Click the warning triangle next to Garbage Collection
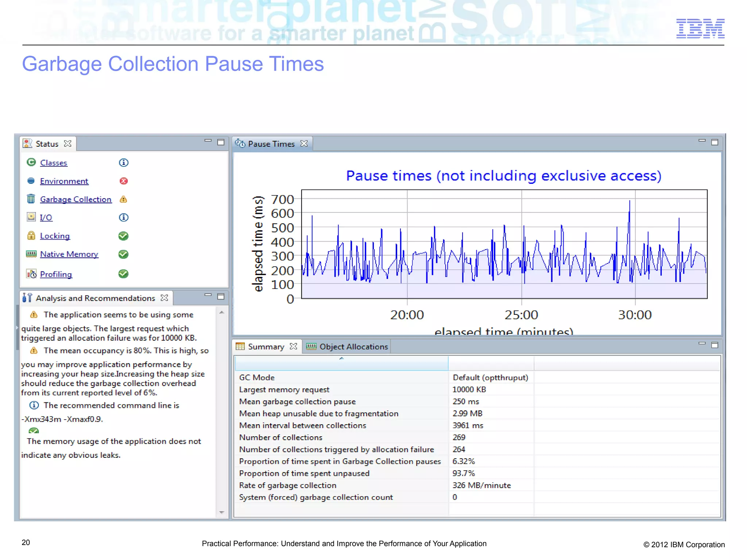747x560 pixels. pos(123,199)
